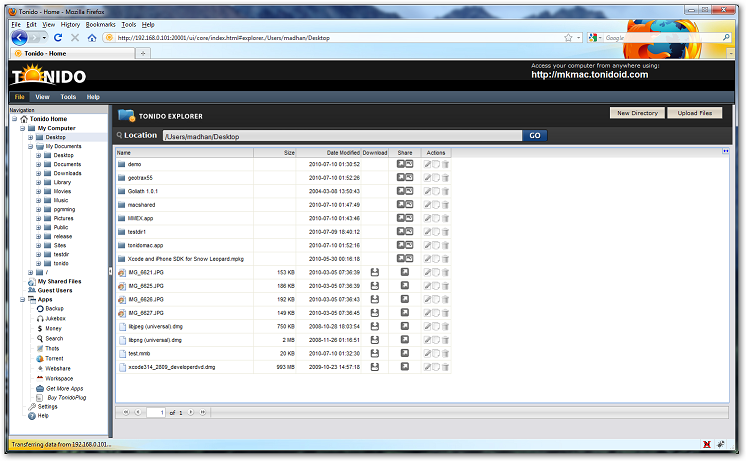This screenshot has height=461, width=746.
Task: Click share icon for xcode314_2809_developerdvd.dmg
Action: click(x=405, y=367)
